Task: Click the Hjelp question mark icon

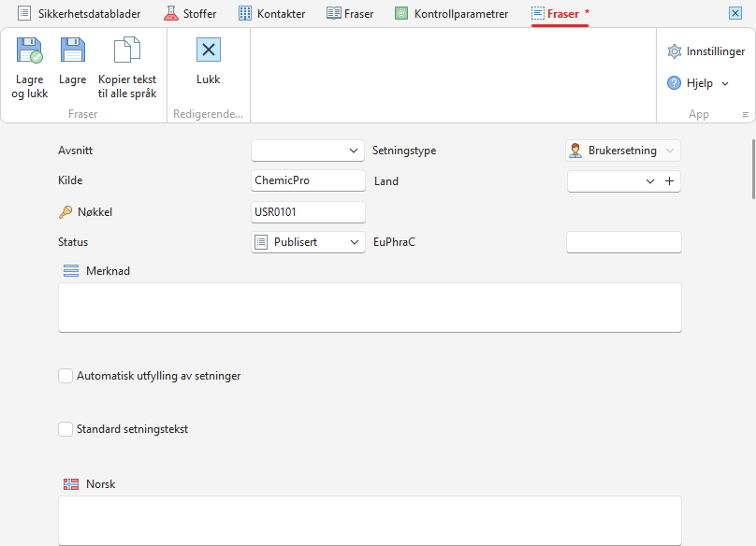Action: [x=674, y=83]
